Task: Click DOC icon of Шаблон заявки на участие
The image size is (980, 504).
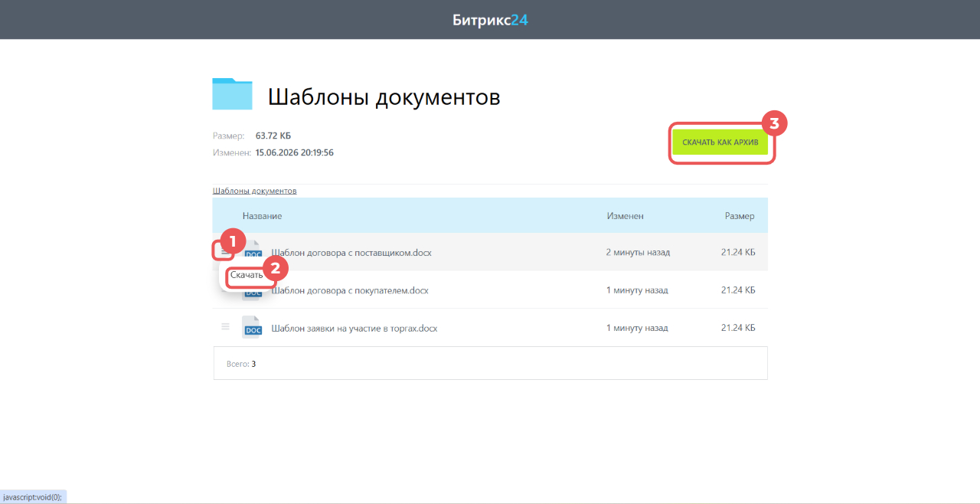Action: 252,327
